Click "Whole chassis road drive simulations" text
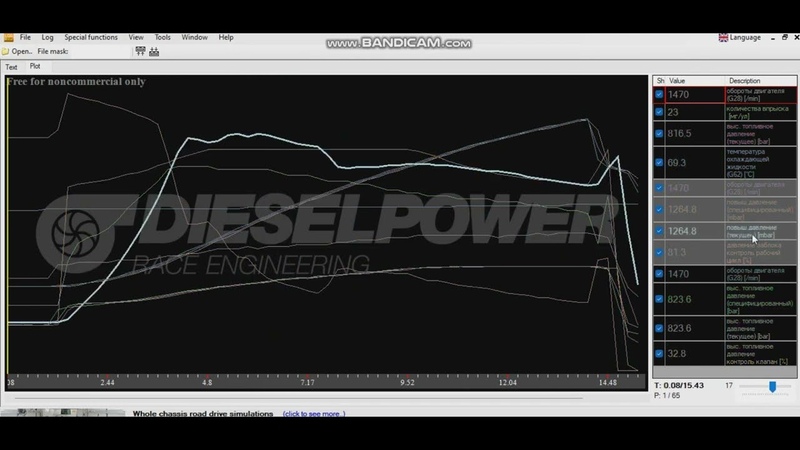Viewport: 800px width, 450px height. tap(203, 414)
